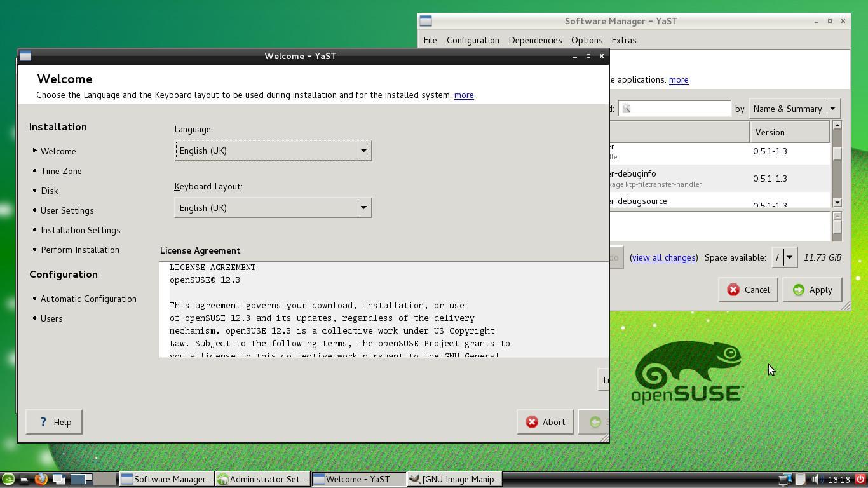868x488 pixels.
Task: Click Abort to cancel the installation
Action: [545, 422]
